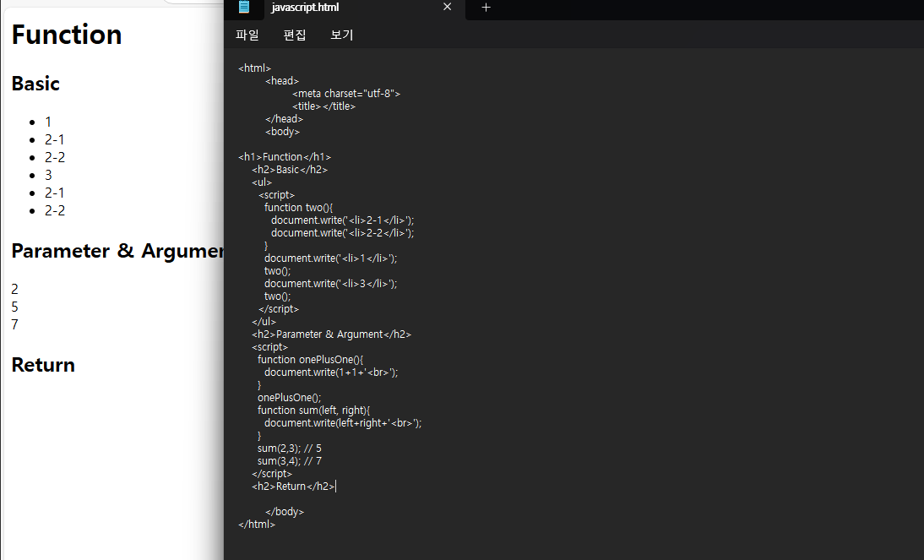Click the 'function onePlusOne(){' line
This screenshot has height=560, width=924.
click(310, 360)
